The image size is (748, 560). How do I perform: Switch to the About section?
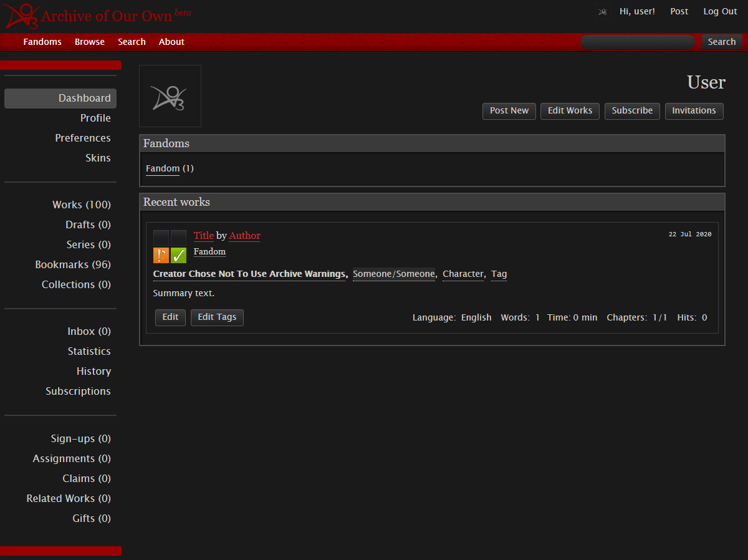click(x=171, y=42)
